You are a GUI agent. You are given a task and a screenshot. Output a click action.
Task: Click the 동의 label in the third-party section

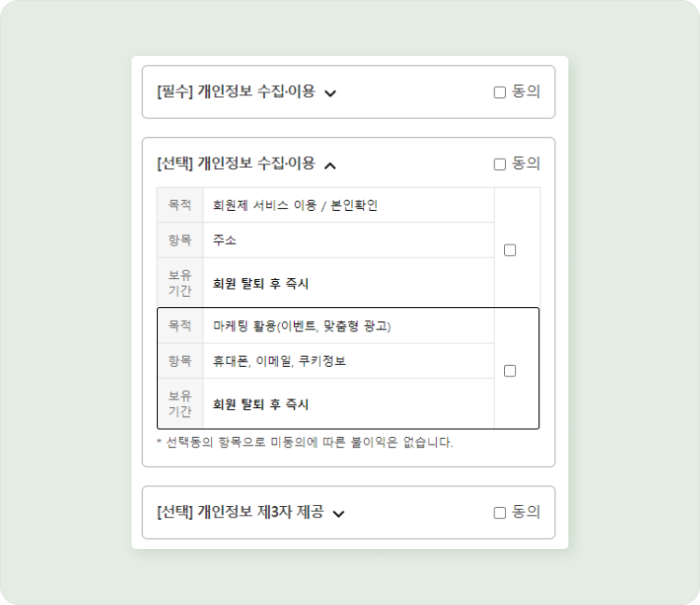(x=525, y=513)
